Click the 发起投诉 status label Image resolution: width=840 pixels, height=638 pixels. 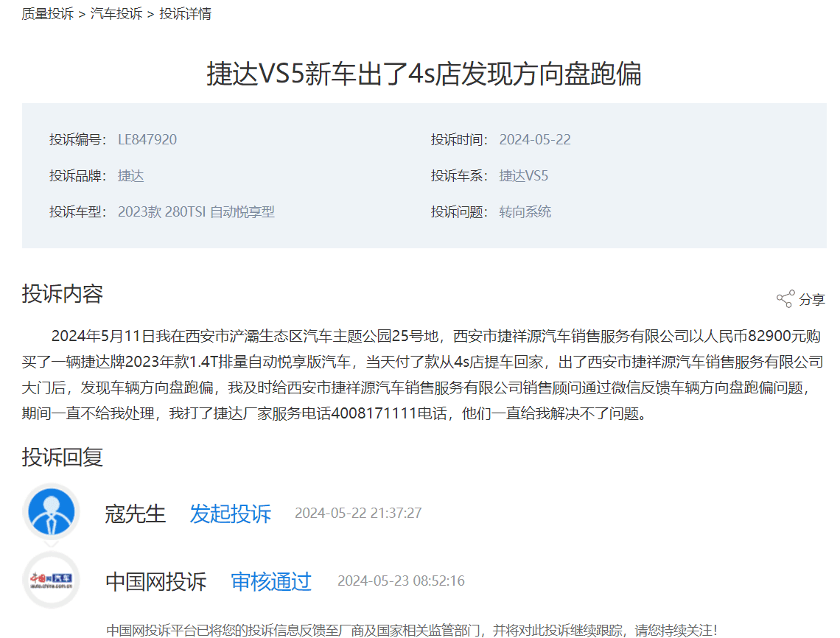pos(230,513)
